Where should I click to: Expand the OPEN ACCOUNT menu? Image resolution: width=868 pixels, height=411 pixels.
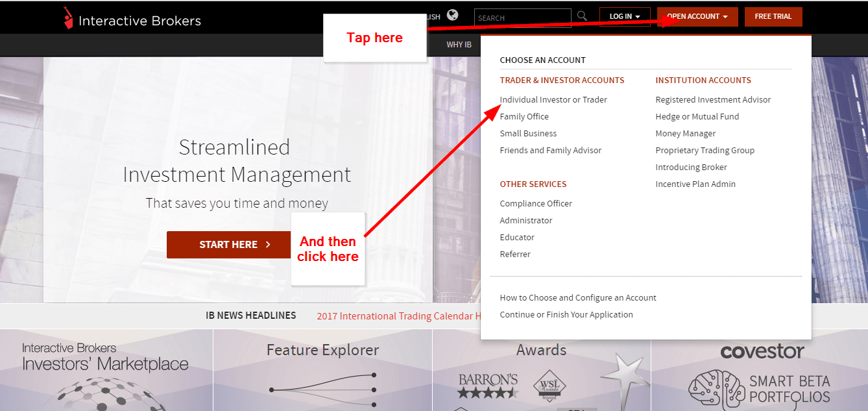click(x=697, y=16)
